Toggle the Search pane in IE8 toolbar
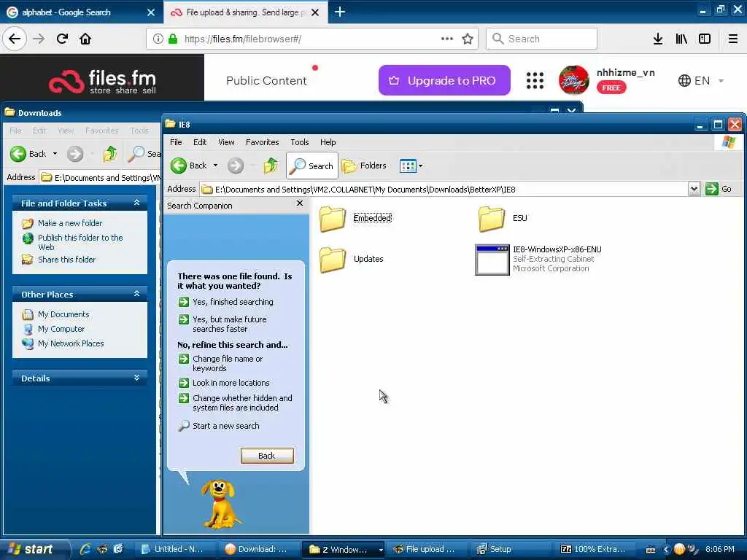Screen dimensions: 747x560 [x=312, y=166]
